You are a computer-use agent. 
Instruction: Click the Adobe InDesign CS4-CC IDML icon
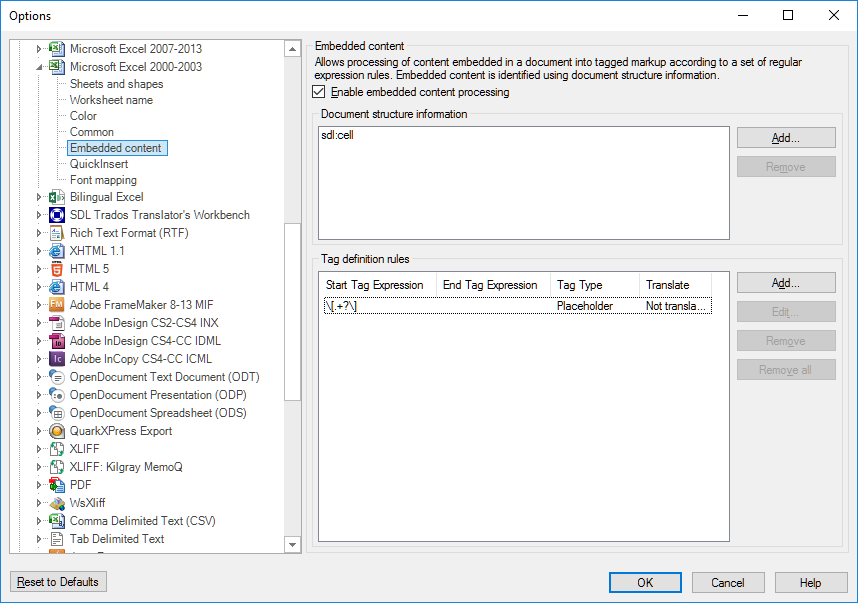(x=57, y=341)
